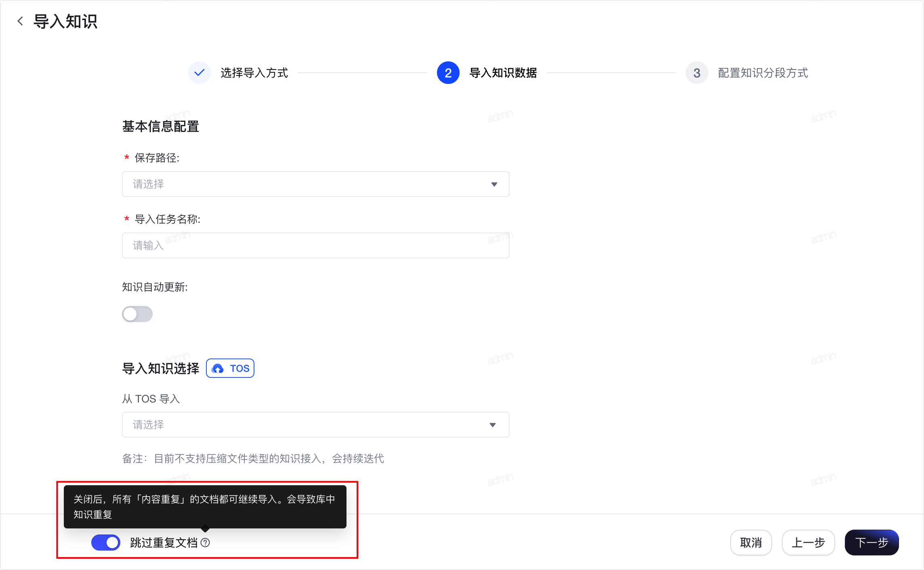Screen dimensions: 924x570
Task: Click the 基本信息配置 heading
Action: 161,126
